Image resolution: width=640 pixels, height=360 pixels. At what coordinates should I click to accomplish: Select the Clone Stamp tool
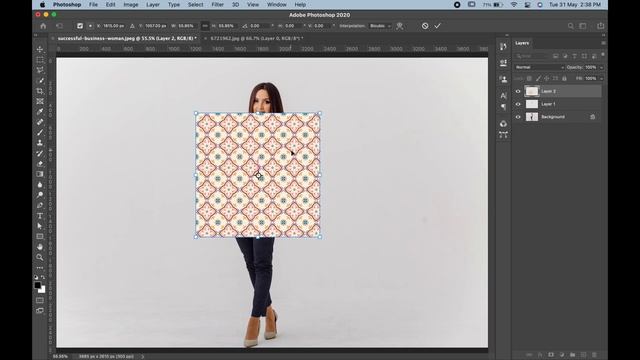(40, 143)
